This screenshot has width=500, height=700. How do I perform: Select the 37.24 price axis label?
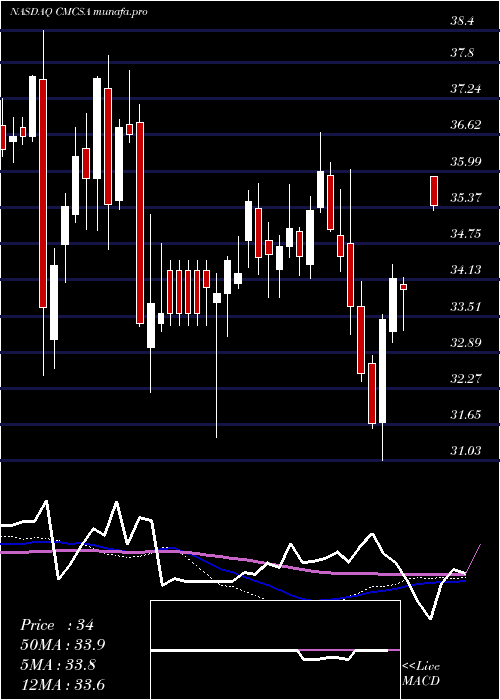tap(465, 89)
